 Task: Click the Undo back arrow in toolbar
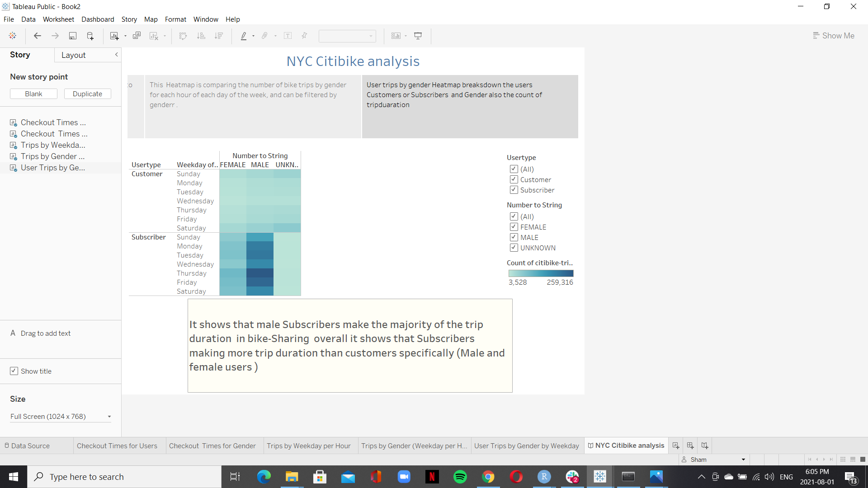click(38, 36)
